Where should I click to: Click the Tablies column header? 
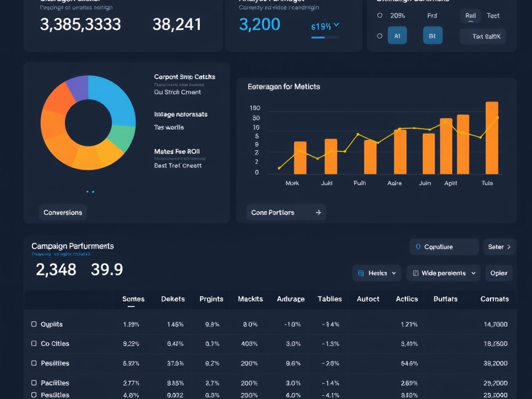point(330,299)
